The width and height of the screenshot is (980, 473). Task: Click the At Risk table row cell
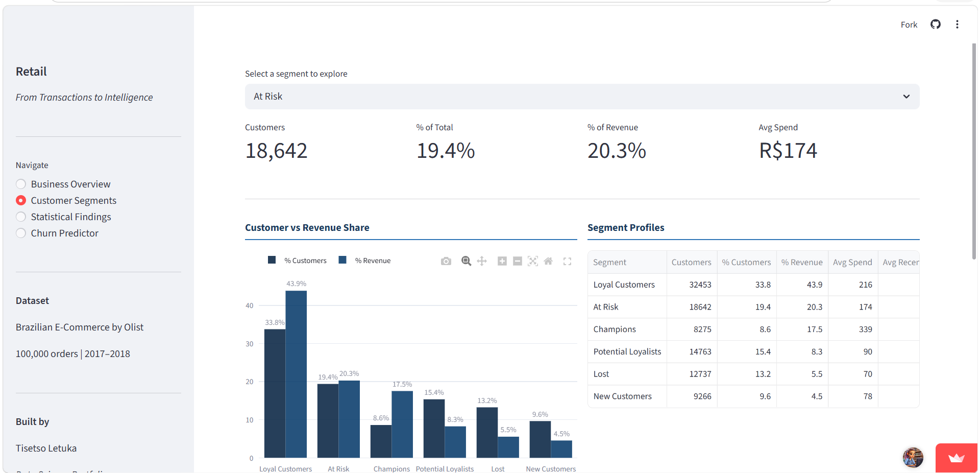click(x=627, y=307)
